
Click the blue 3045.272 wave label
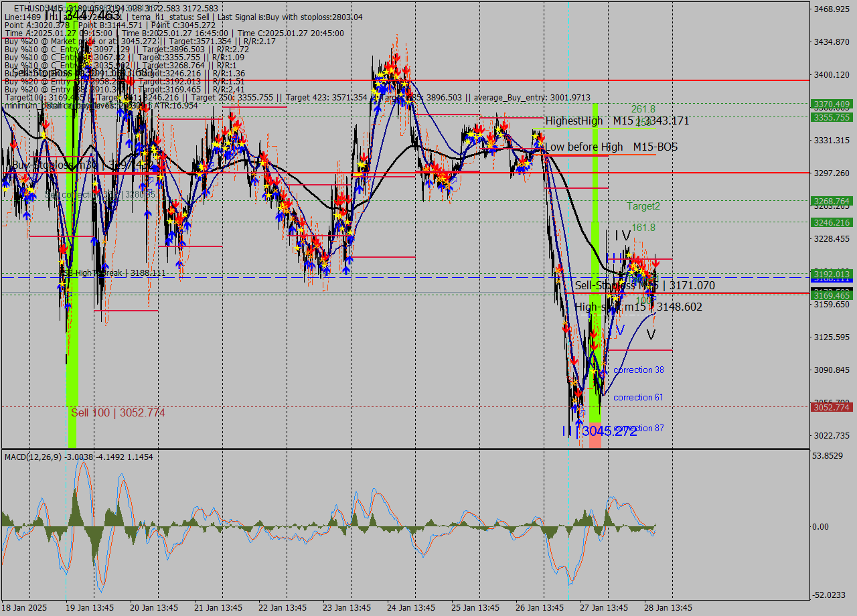609,431
